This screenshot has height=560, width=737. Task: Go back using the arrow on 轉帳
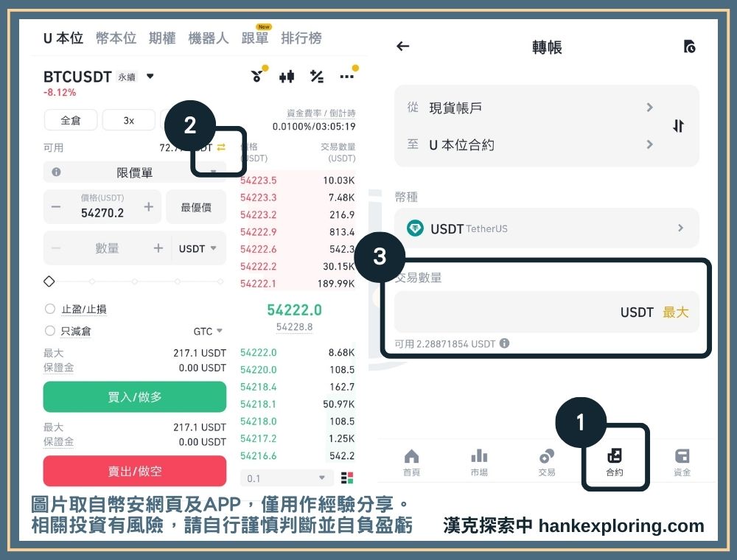tap(403, 46)
